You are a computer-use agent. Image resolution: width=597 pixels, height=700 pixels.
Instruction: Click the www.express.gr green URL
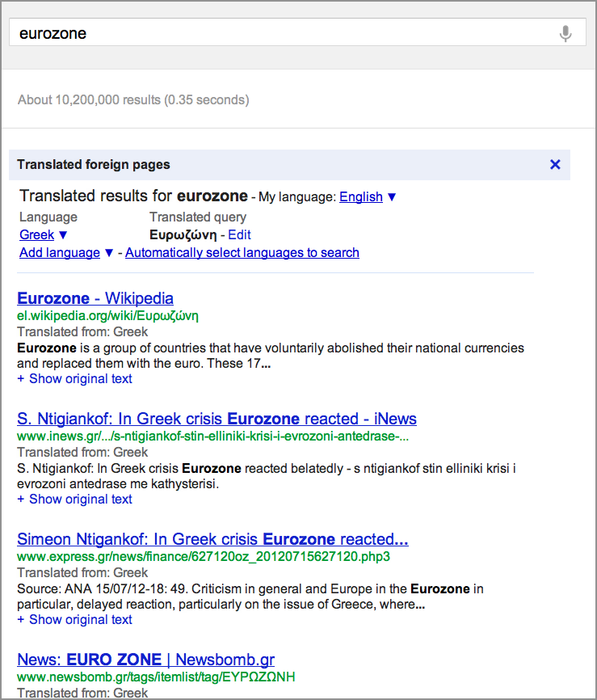click(x=203, y=556)
